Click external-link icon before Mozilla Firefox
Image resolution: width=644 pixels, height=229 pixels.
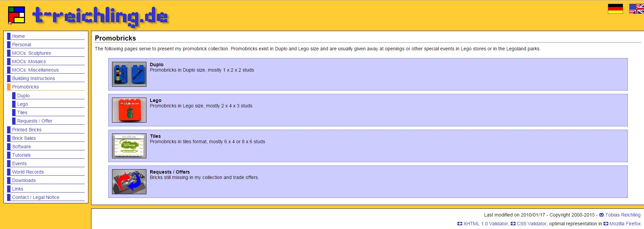[606, 224]
